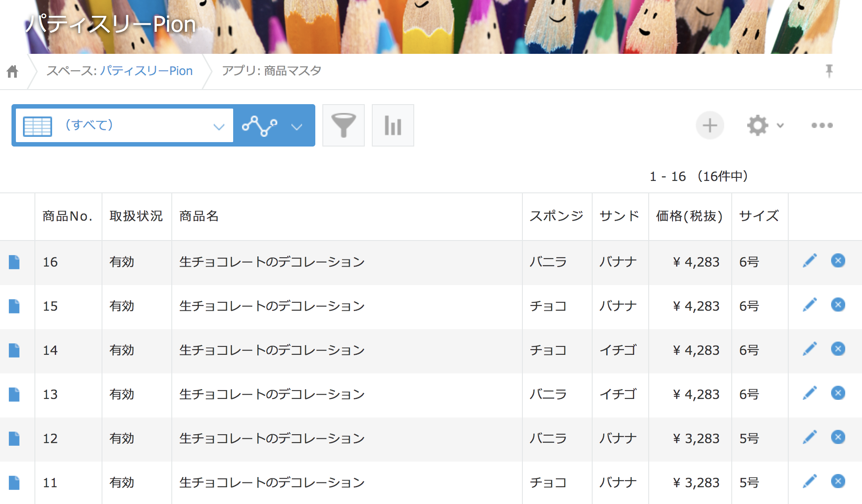Click the 商品名 cell of record 13
This screenshot has height=504, width=862.
click(272, 395)
